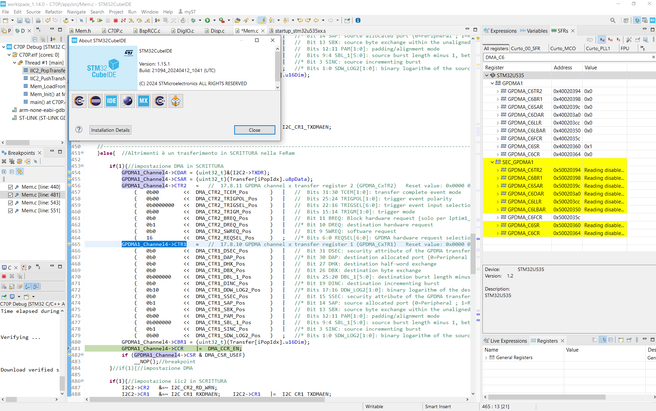Switch to the DigIO.c editor tab
656x411 pixels.
pos(182,31)
